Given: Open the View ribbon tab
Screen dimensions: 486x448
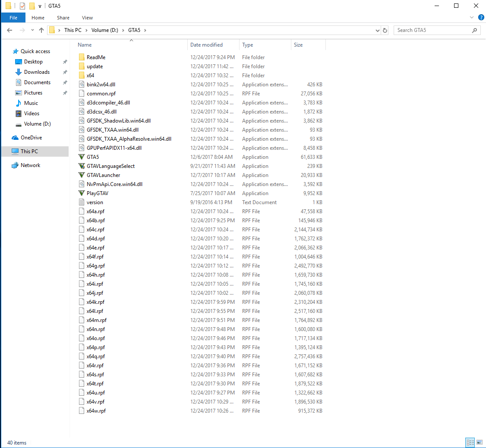Looking at the screenshot, I should click(88, 18).
